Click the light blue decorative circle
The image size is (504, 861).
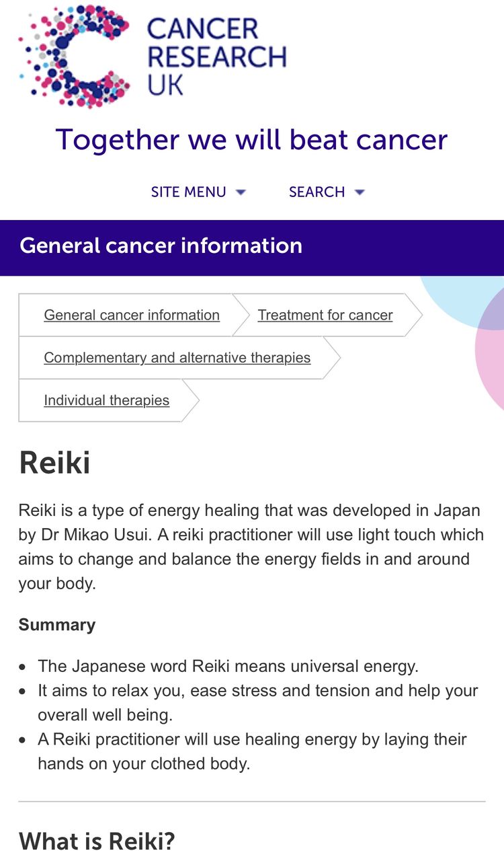[x=464, y=299]
